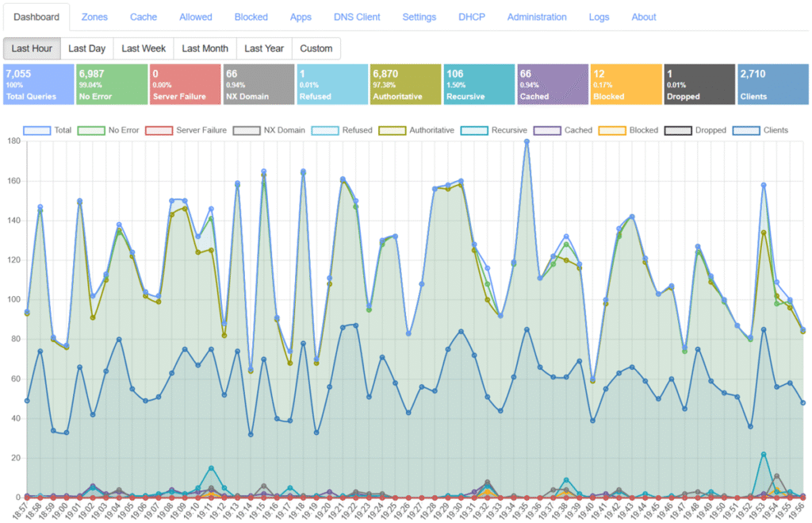Hide the No Error legend series
Viewport: 812px width, 523px height.
click(105, 130)
